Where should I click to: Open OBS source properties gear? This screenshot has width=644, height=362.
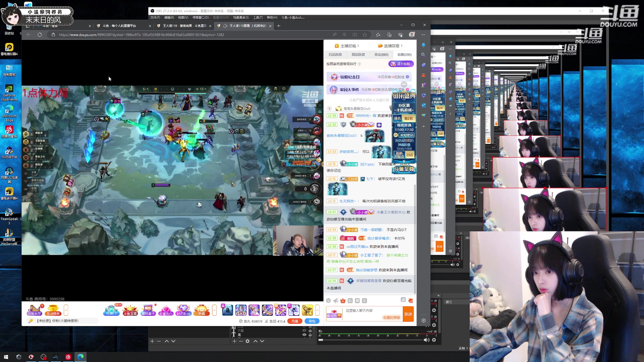[x=248, y=341]
